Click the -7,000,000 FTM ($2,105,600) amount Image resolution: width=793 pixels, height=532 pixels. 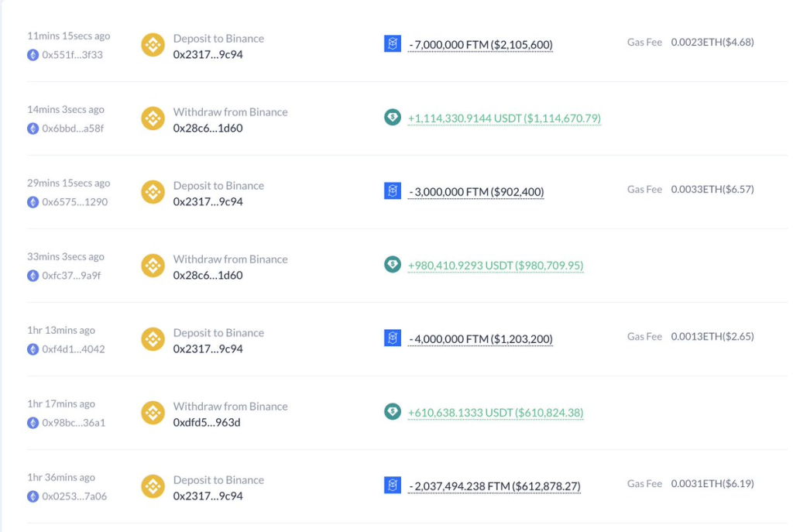pyautogui.click(x=480, y=44)
